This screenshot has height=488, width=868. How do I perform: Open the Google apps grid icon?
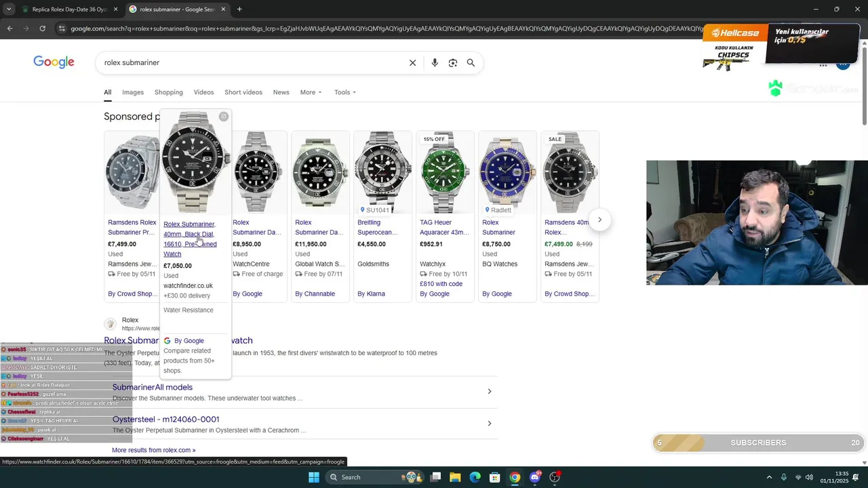(823, 65)
